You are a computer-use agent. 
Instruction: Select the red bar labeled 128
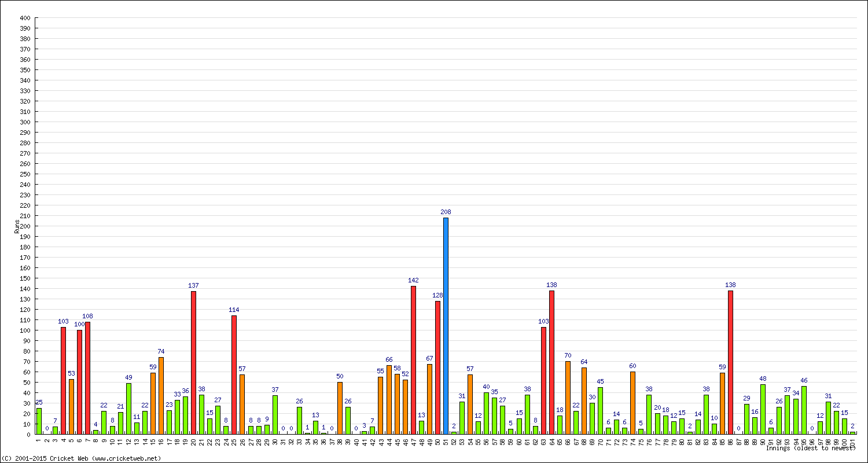pos(437,368)
